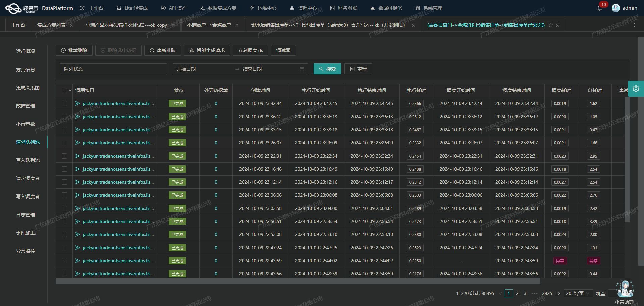The width and height of the screenshot is (644, 306).
Task: Click the calendar icon in date range
Action: 302,69
